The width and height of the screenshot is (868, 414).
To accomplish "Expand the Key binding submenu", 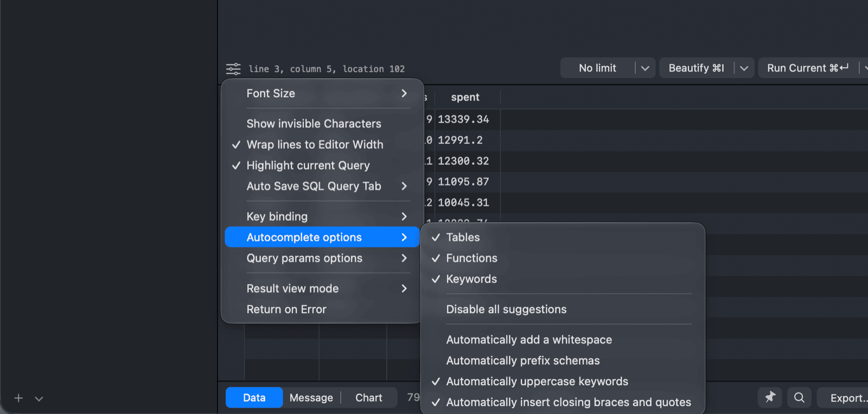I will point(322,216).
